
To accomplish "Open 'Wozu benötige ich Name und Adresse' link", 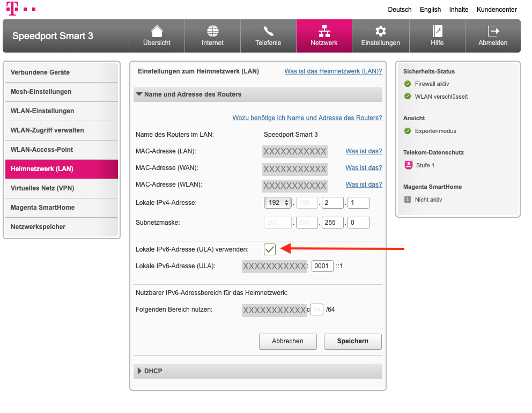I will [307, 118].
